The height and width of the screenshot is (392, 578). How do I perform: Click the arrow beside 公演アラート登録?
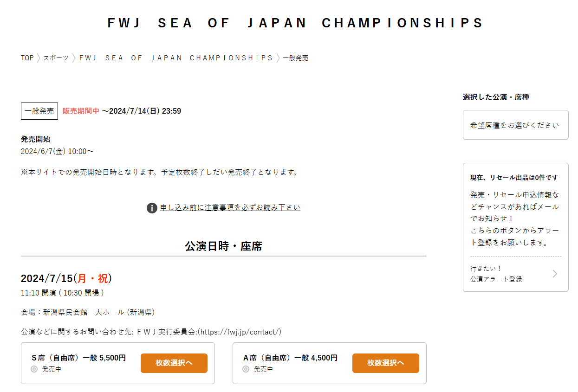coord(555,274)
